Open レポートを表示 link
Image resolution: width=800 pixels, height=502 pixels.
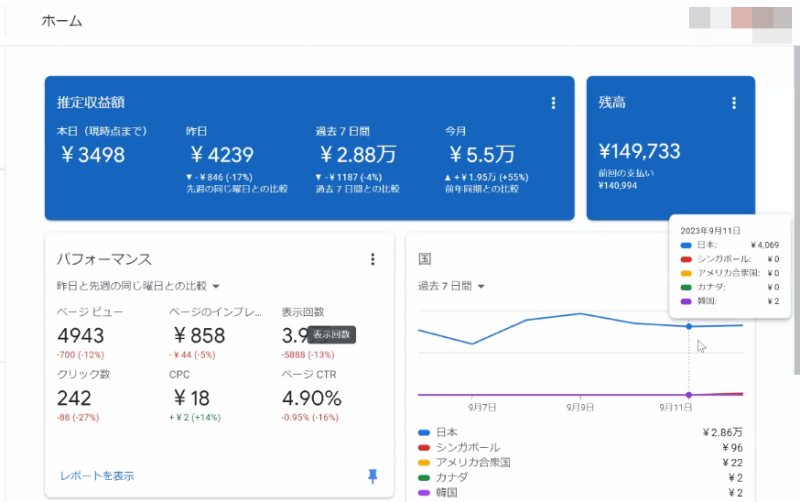[x=97, y=476]
